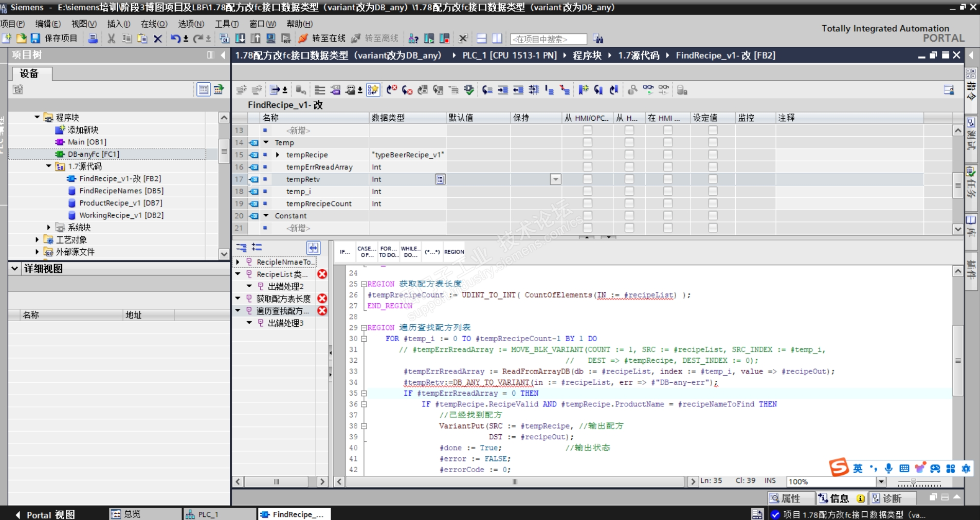Open the zoom level 100% dropdown
This screenshot has width=980, height=520.
(881, 481)
